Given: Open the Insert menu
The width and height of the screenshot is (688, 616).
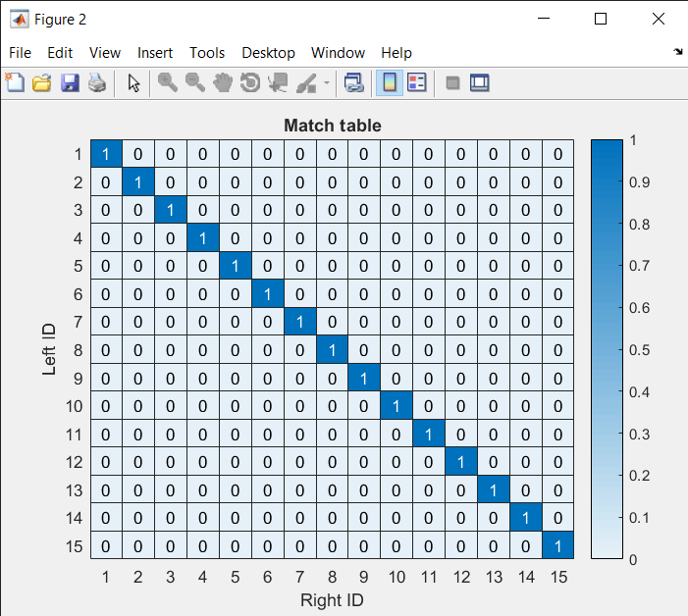Looking at the screenshot, I should click(x=155, y=53).
